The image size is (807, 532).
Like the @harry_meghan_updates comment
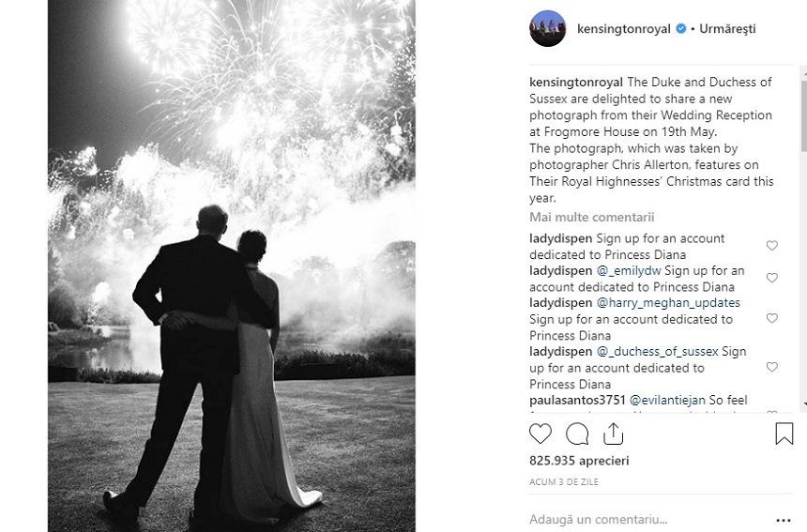(771, 318)
